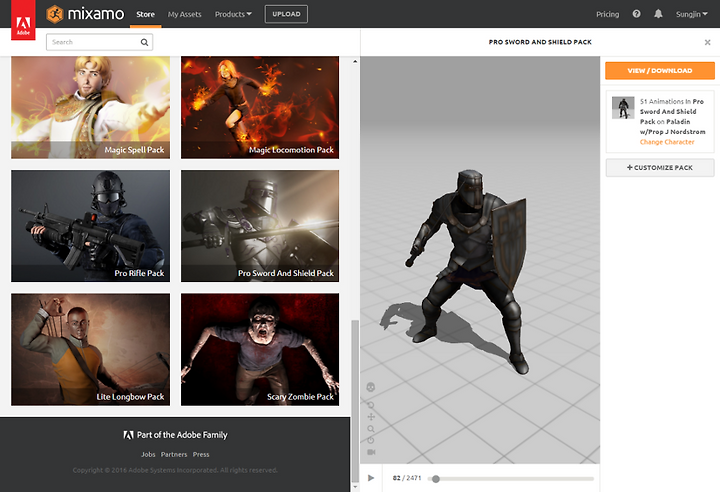Click the VIEW / DOWNLOAD button
This screenshot has height=492, width=720.
[x=660, y=71]
